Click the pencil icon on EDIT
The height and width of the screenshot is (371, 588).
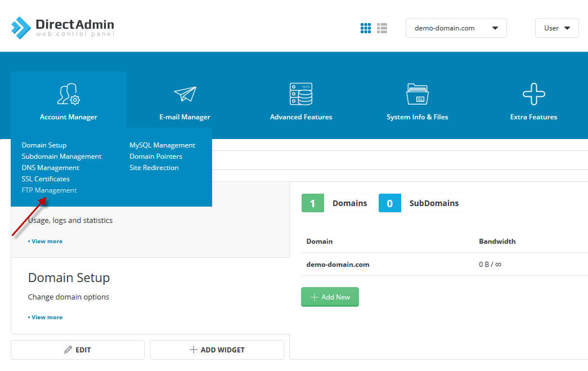coord(68,350)
